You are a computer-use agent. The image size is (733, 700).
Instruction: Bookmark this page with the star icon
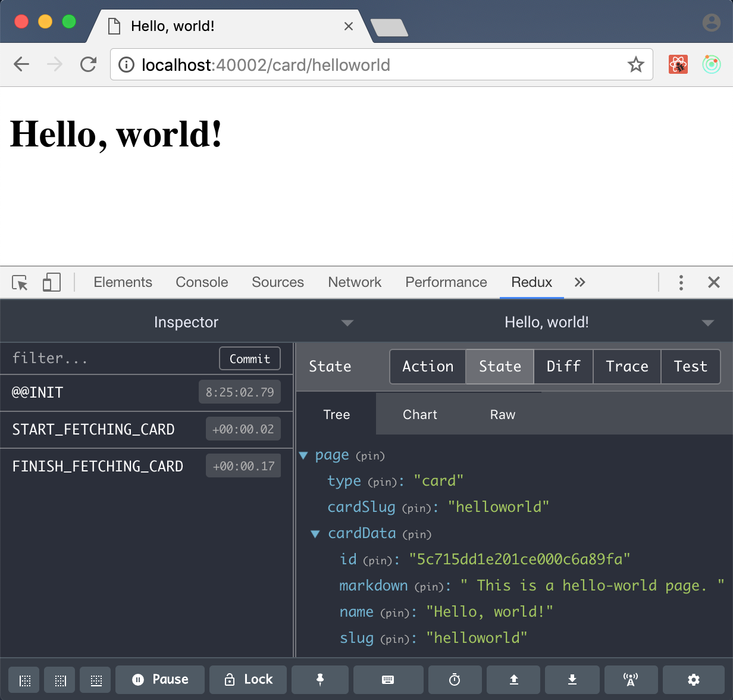[636, 64]
